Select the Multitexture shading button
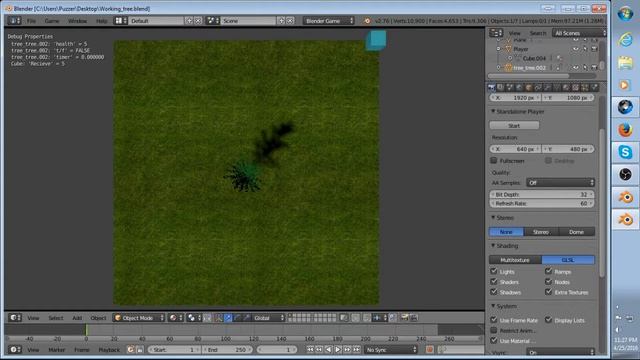This screenshot has width=640, height=360. pos(515,260)
